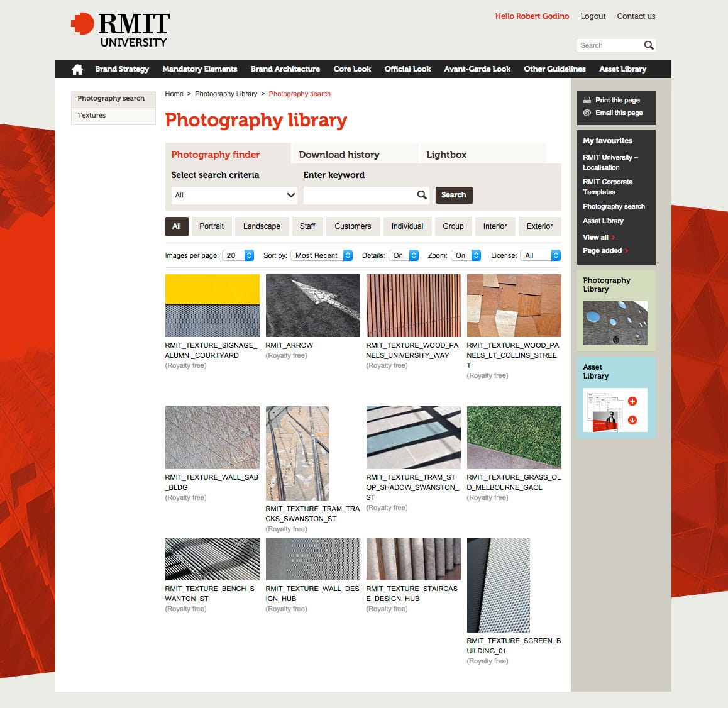
Task: Filter by Individual
Action: point(407,226)
